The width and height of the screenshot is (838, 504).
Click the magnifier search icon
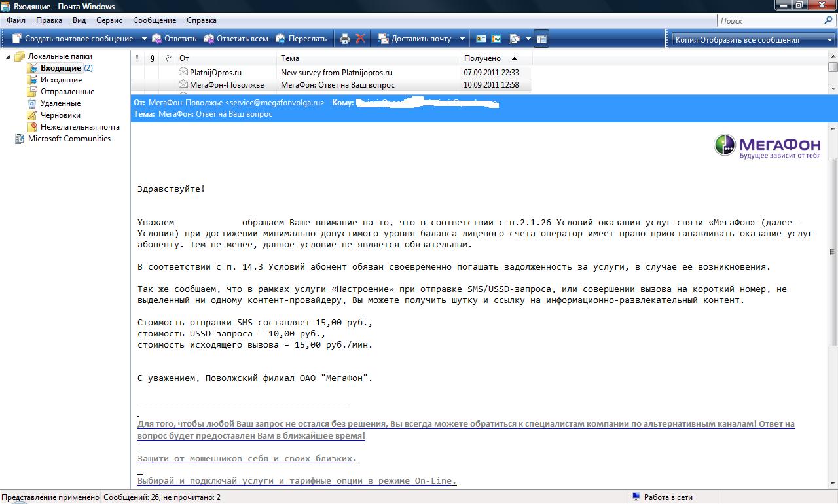[x=829, y=20]
